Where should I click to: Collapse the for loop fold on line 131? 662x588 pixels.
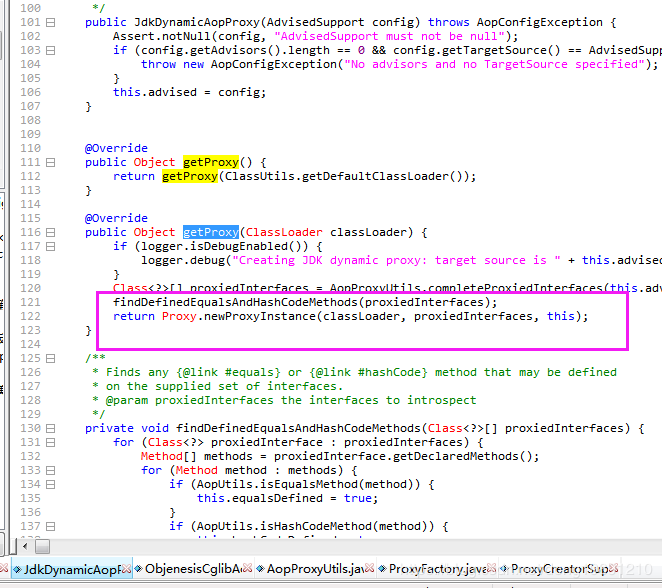pos(50,443)
